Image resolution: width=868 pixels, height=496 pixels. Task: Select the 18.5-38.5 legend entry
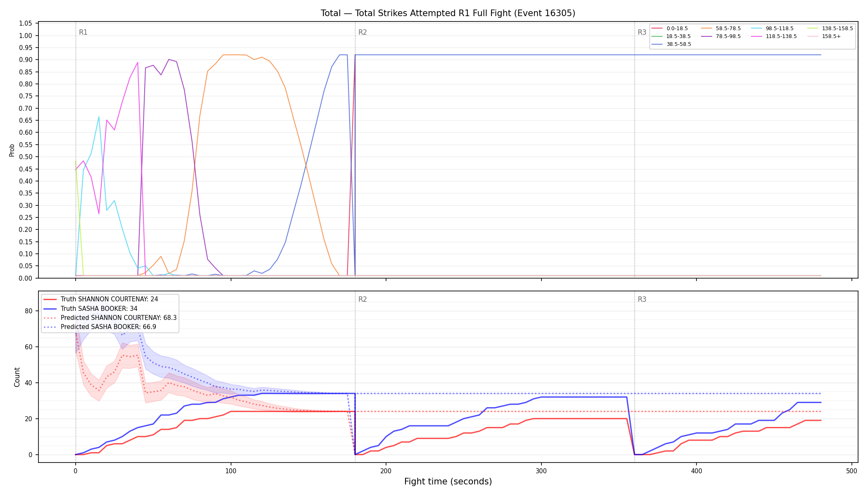point(671,36)
